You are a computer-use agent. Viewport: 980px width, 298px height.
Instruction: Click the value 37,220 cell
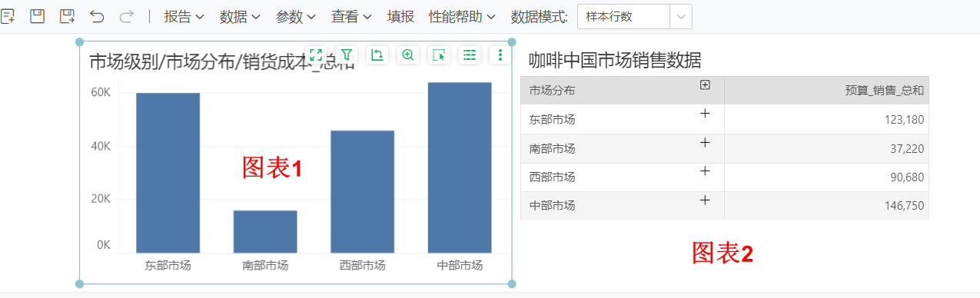click(827, 148)
